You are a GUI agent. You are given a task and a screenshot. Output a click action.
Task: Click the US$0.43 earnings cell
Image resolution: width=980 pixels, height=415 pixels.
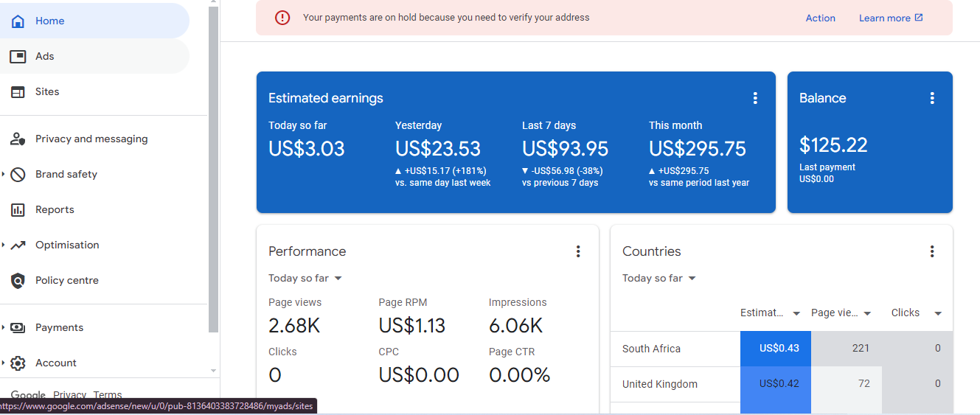tap(776, 349)
